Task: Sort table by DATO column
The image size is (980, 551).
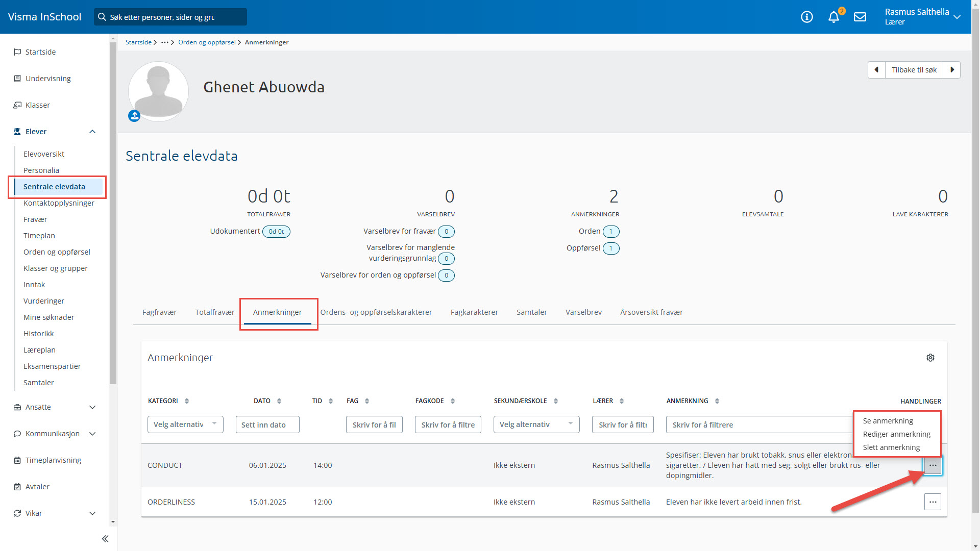Action: 279,401
